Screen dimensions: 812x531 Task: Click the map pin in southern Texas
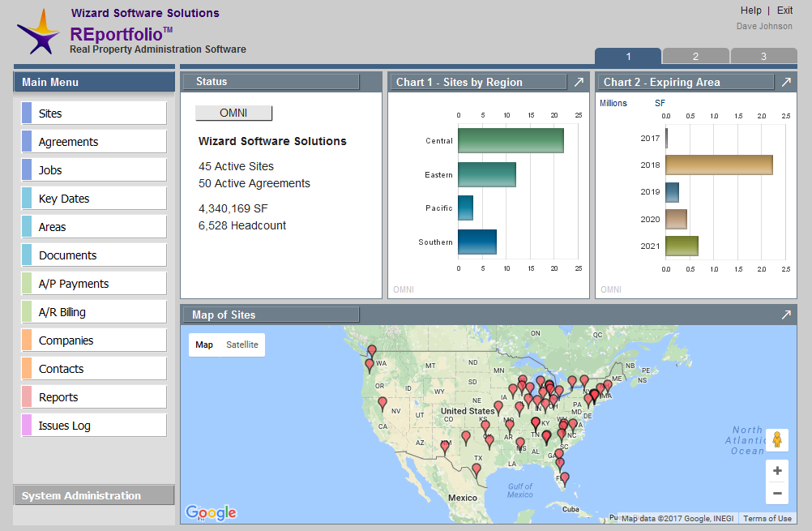pyautogui.click(x=477, y=469)
